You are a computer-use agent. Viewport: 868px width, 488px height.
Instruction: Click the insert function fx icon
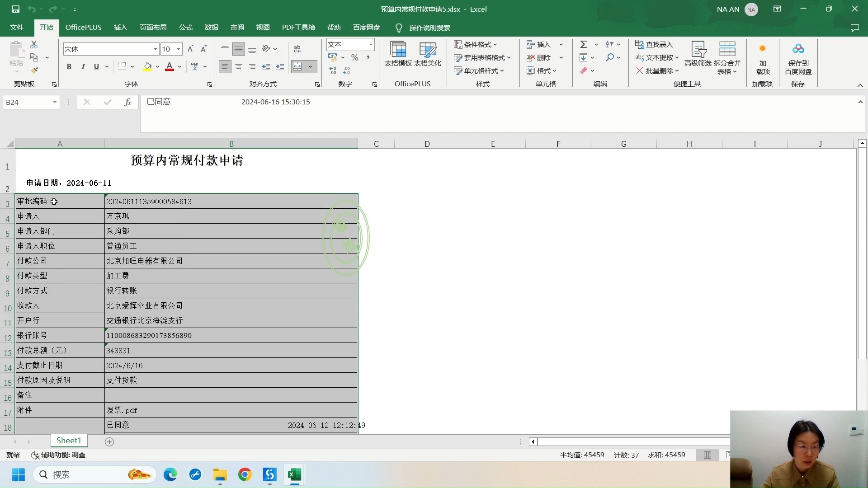click(127, 102)
